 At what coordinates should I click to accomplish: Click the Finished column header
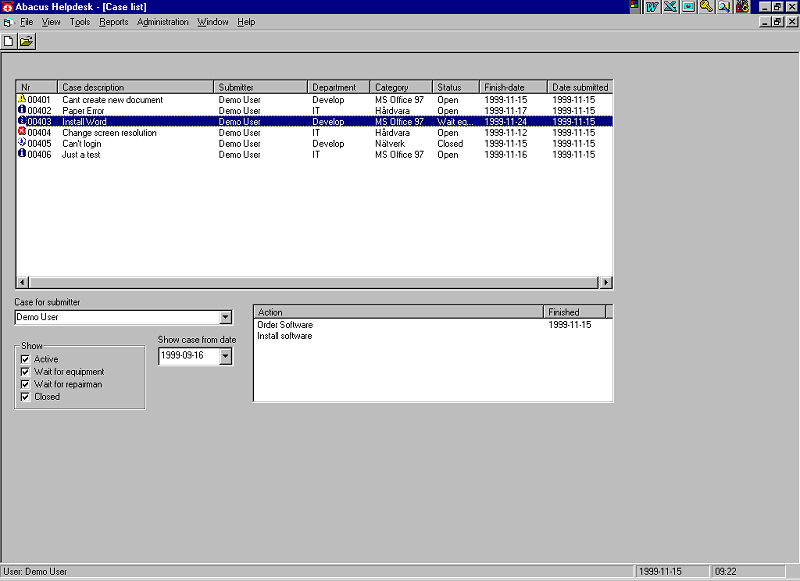point(574,312)
